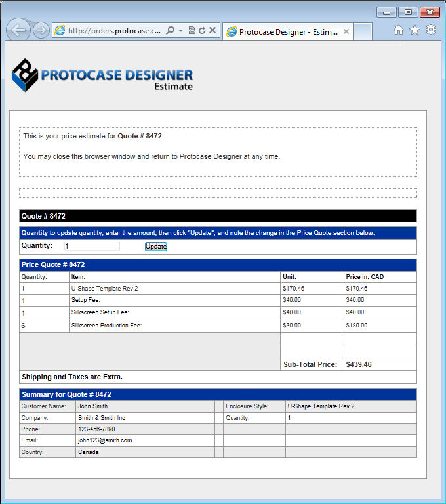This screenshot has height=504, width=446.
Task: Stop loading with the address bar X
Action: click(x=213, y=31)
